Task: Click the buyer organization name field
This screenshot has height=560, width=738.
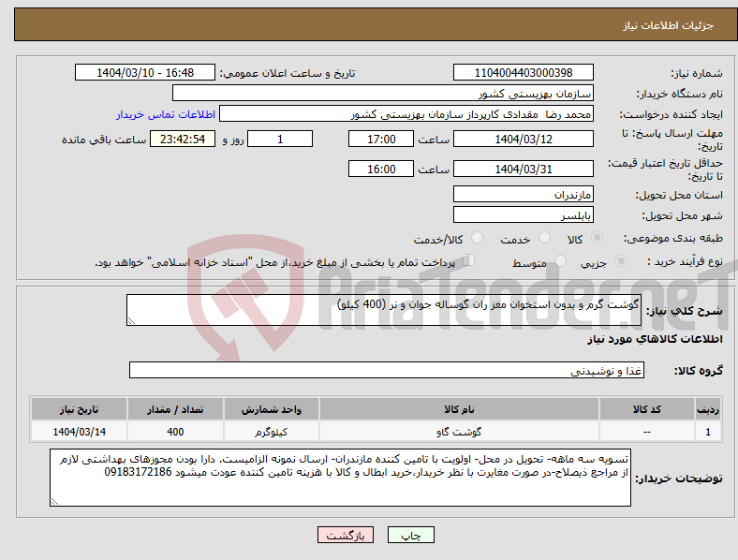Action: pos(383,93)
